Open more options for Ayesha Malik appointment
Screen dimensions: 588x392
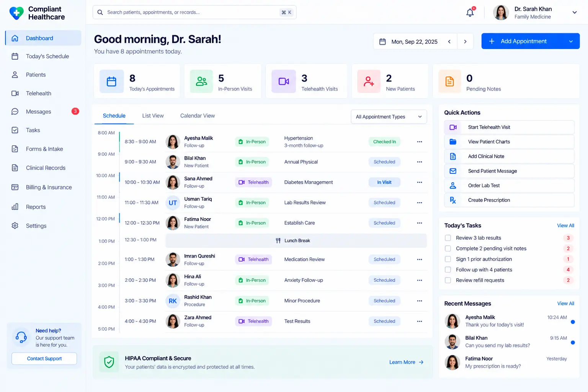click(420, 142)
